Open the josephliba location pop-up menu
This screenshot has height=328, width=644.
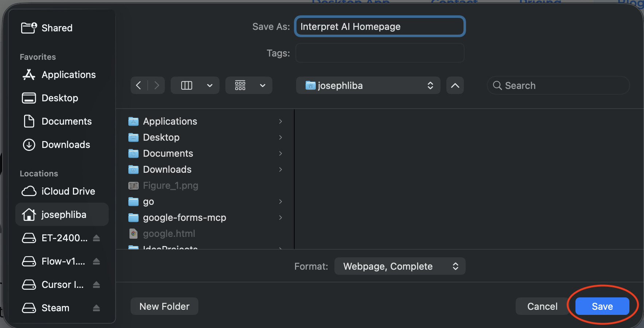tap(368, 85)
